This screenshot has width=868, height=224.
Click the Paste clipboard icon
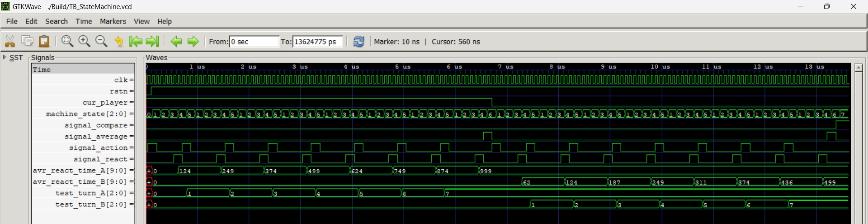[x=44, y=41]
